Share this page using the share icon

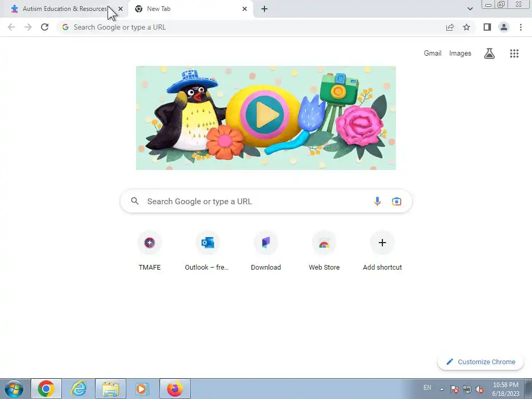(450, 27)
